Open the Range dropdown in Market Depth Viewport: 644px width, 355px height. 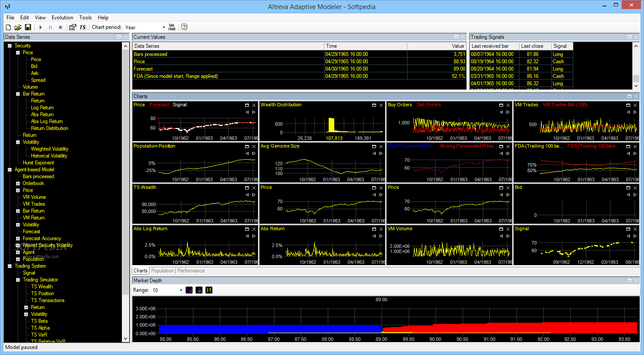click(x=181, y=290)
